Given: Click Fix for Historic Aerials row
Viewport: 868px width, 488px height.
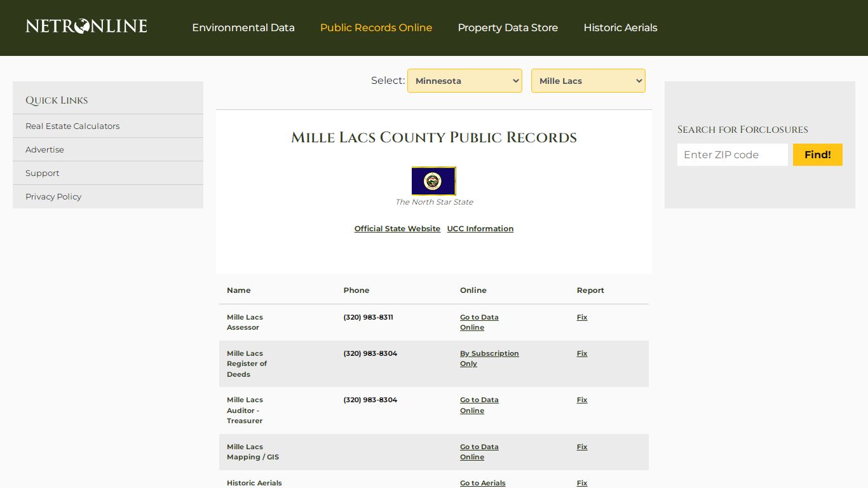Looking at the screenshot, I should coord(582,483).
